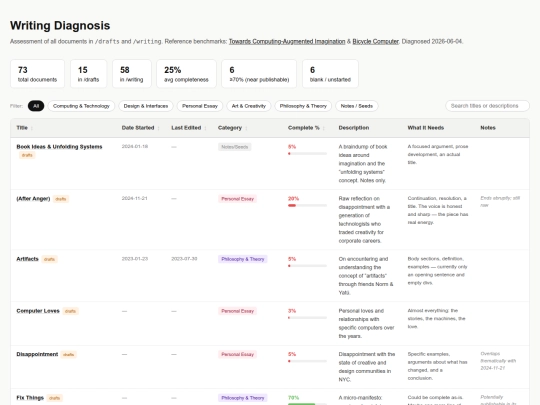540x405 pixels.
Task: Sort by Category column header
Action: 230,128
